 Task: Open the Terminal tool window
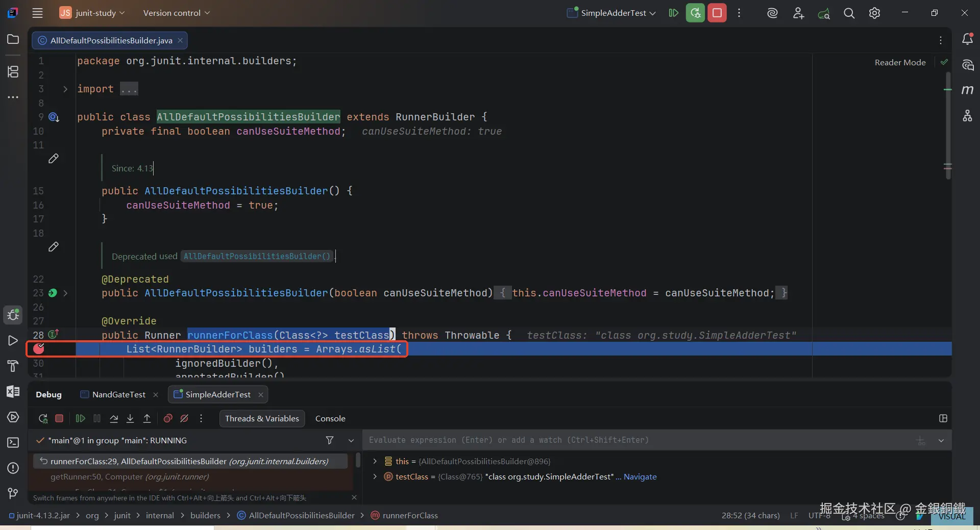(x=13, y=443)
